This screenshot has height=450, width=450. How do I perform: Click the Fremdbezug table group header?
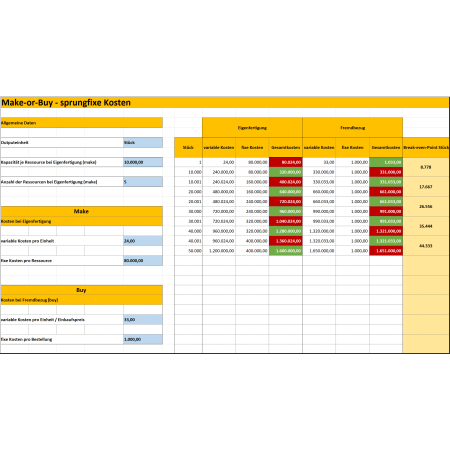tap(353, 128)
